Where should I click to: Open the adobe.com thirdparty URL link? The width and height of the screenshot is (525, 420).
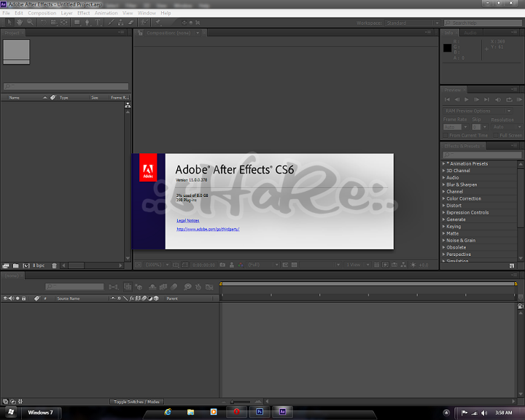pyautogui.click(x=208, y=229)
